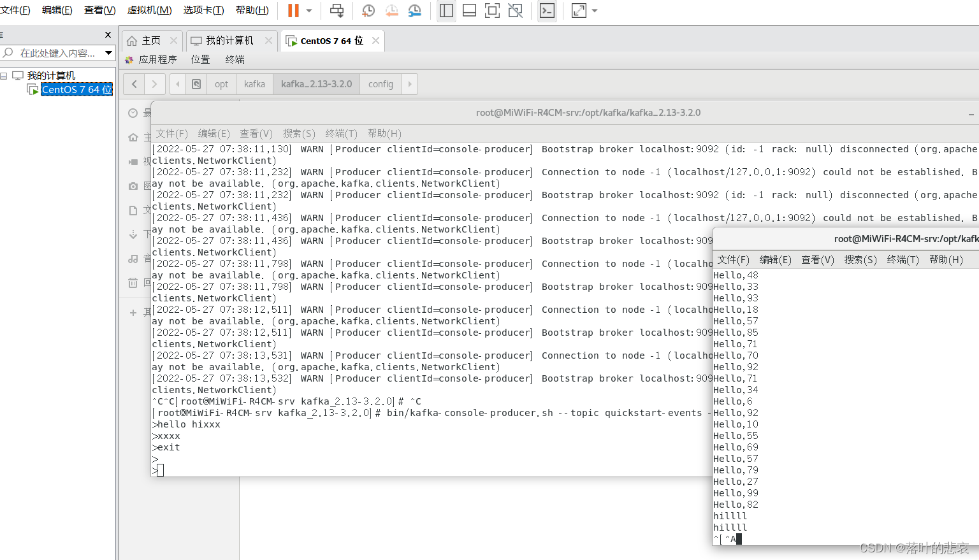979x560 pixels.
Task: Open stretch display options dropdown
Action: (595, 10)
